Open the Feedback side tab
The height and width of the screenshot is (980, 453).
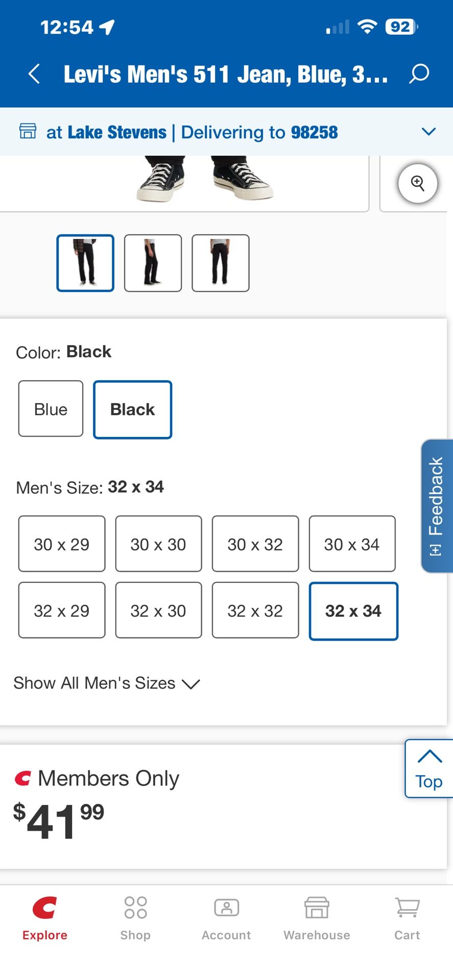coord(437,505)
